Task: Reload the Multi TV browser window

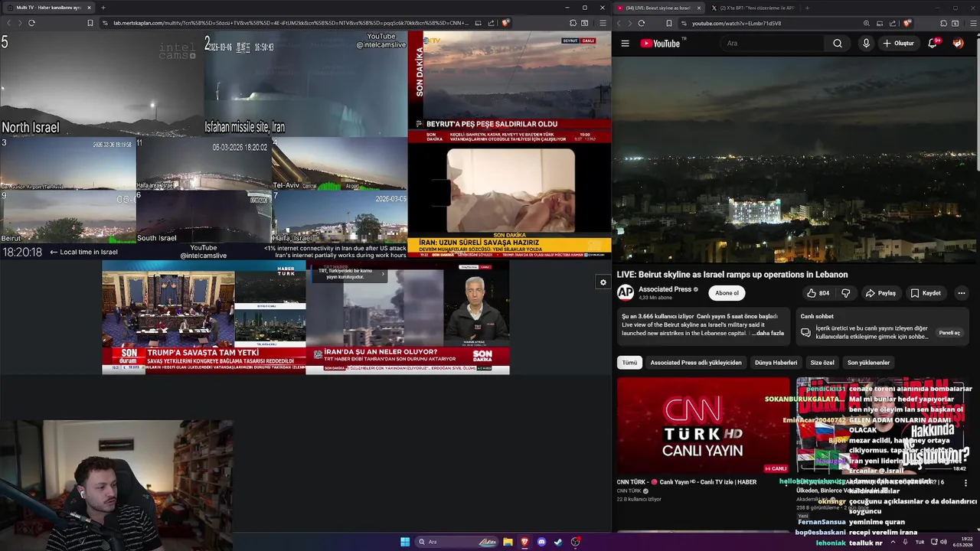Action: point(31,23)
